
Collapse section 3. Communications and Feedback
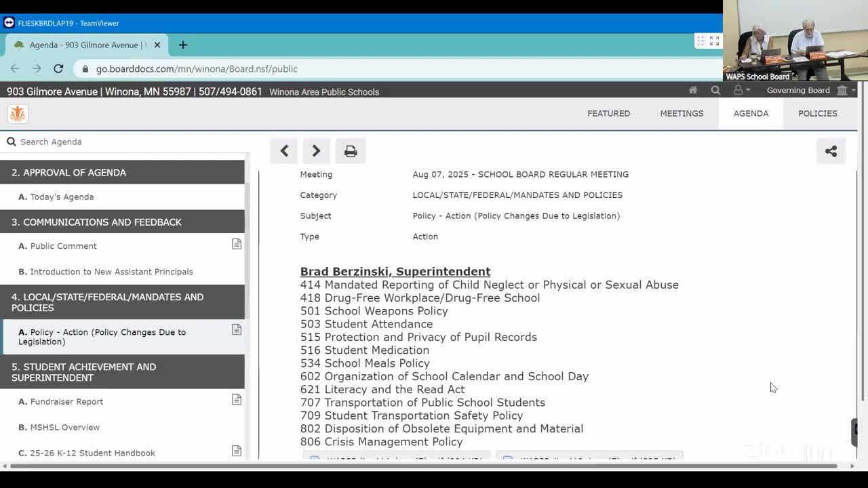tap(122, 222)
